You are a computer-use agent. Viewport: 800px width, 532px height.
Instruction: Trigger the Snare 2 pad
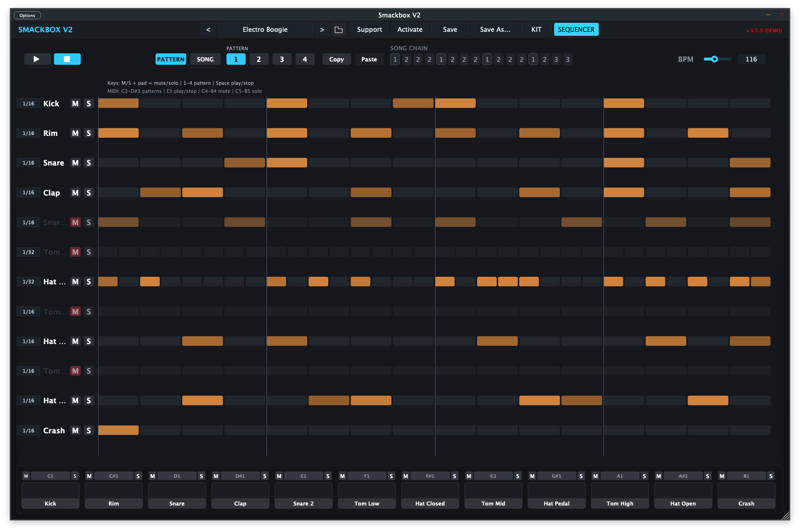(x=304, y=495)
